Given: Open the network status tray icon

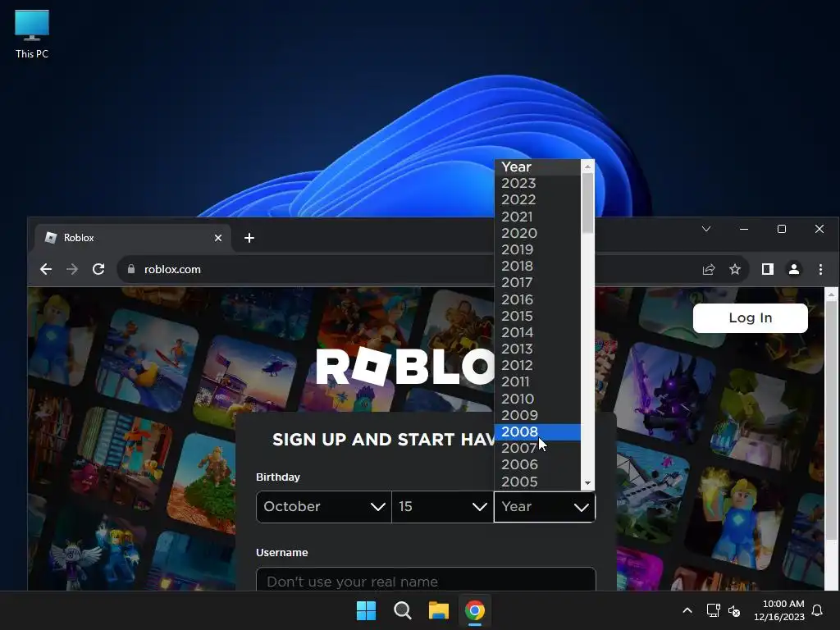Looking at the screenshot, I should pos(713,610).
